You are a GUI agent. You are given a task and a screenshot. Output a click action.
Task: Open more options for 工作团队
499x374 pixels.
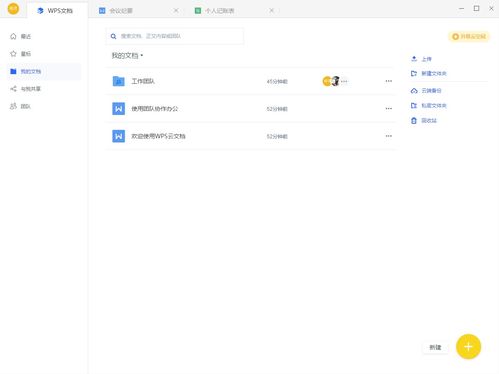389,81
